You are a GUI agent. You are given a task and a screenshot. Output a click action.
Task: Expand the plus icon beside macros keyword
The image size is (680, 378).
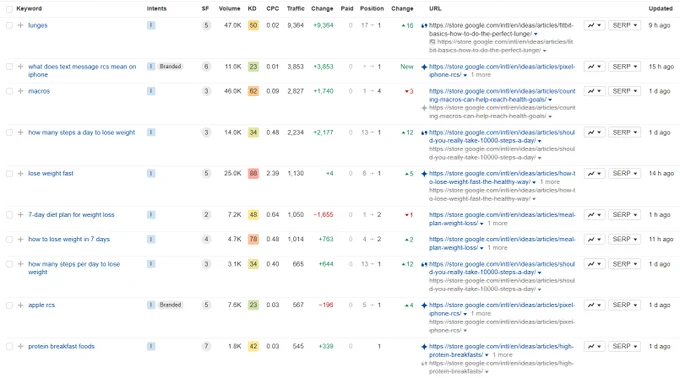[x=20, y=91]
